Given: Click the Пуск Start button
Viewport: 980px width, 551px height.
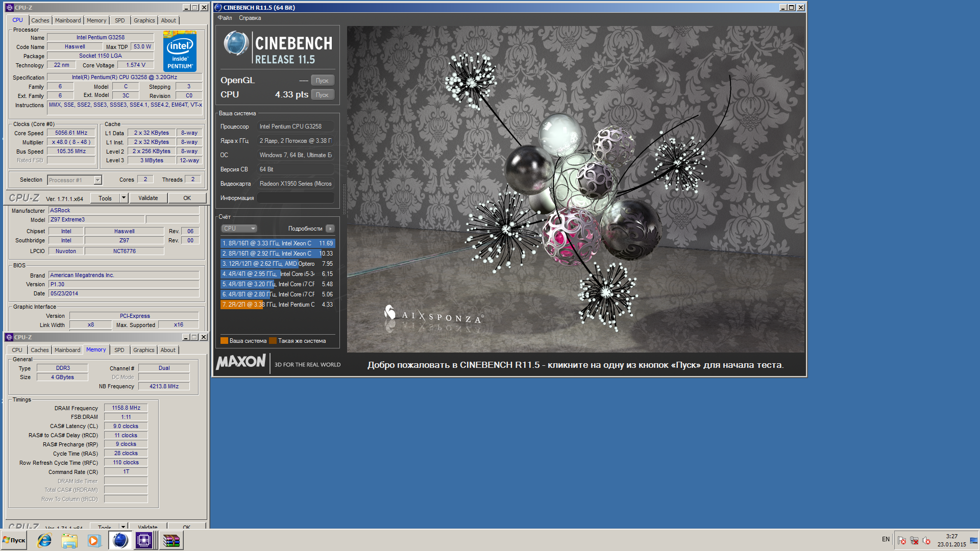Looking at the screenshot, I should click(x=14, y=540).
